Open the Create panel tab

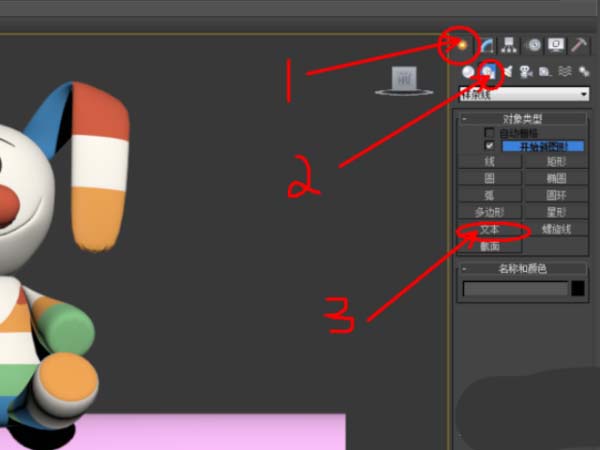[x=462, y=45]
